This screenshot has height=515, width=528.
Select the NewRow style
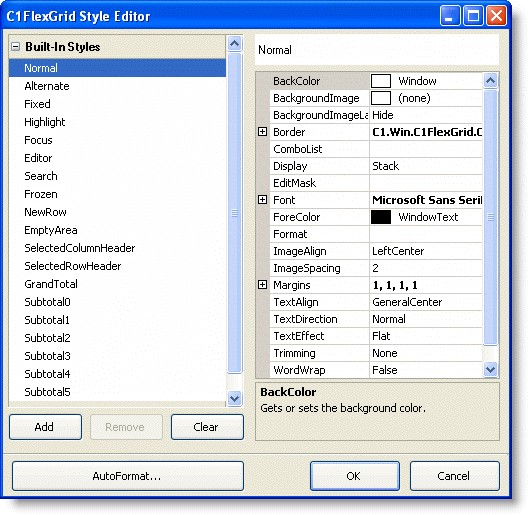[117, 212]
